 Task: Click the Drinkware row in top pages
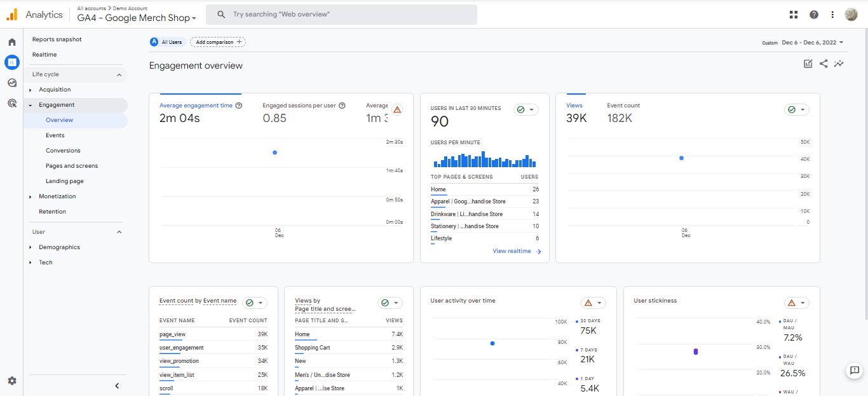coord(485,214)
